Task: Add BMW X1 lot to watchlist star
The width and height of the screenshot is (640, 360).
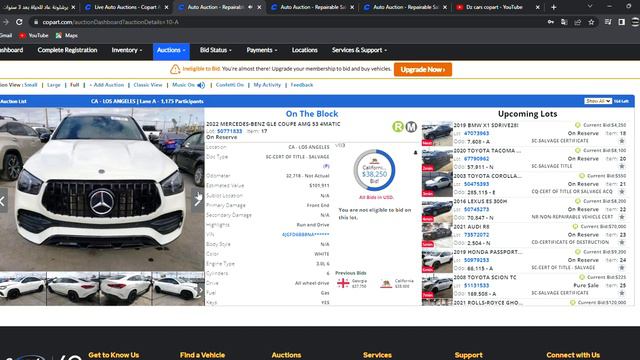Action: 622,141
